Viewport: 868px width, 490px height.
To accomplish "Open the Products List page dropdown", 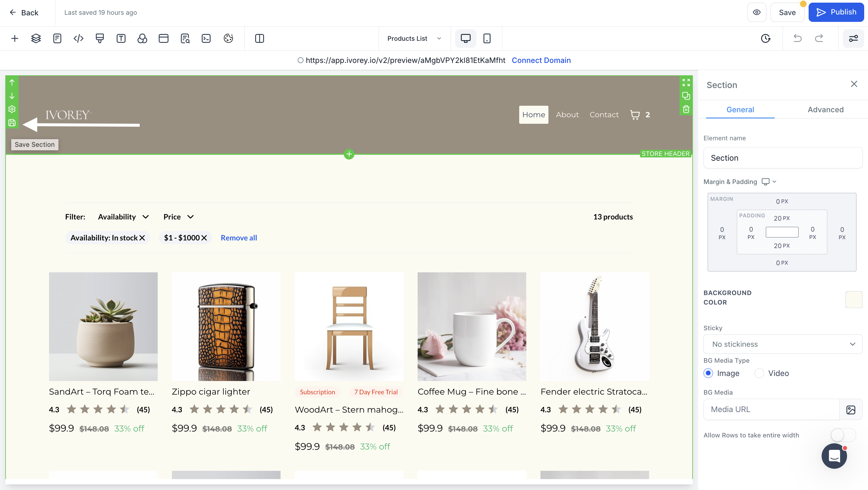I will pyautogui.click(x=414, y=38).
